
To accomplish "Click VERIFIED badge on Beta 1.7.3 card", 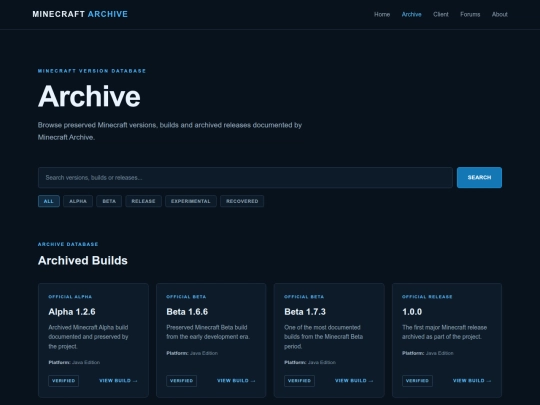I will tap(299, 381).
